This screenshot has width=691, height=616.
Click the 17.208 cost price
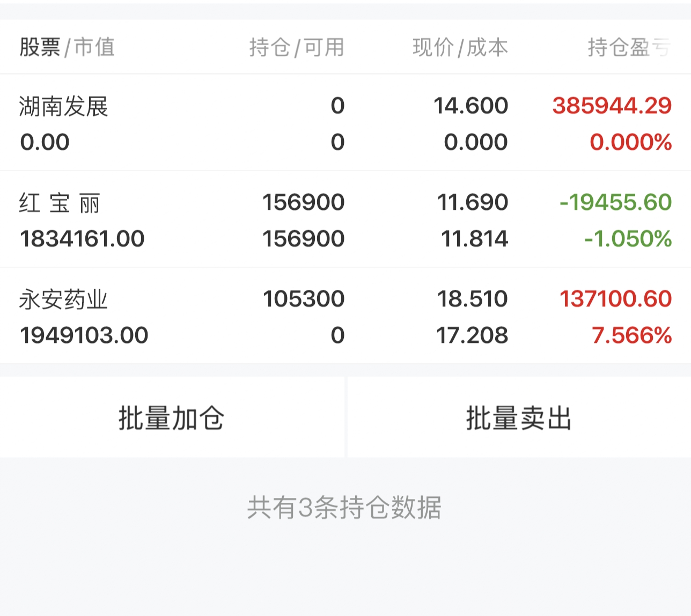472,335
